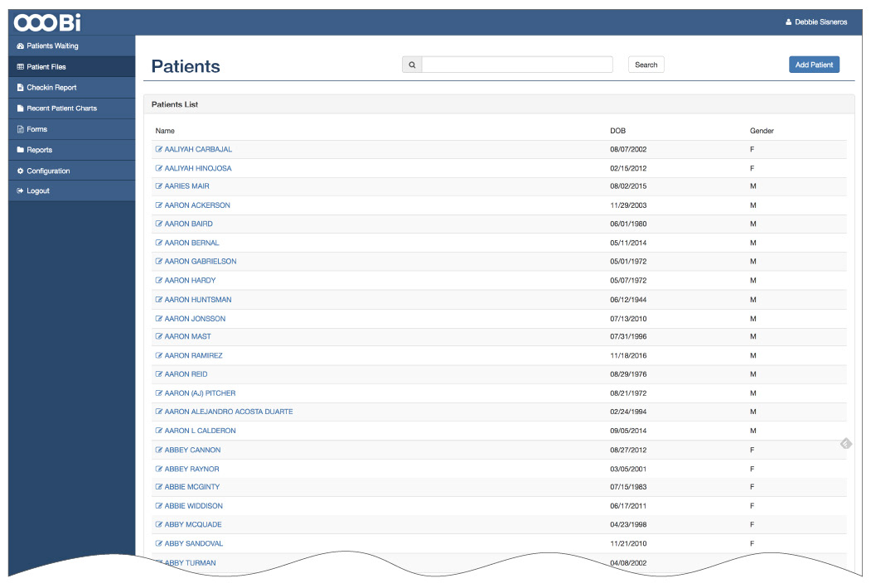Click the Add Patient button
Viewport: 871px width, 588px height.
(814, 65)
